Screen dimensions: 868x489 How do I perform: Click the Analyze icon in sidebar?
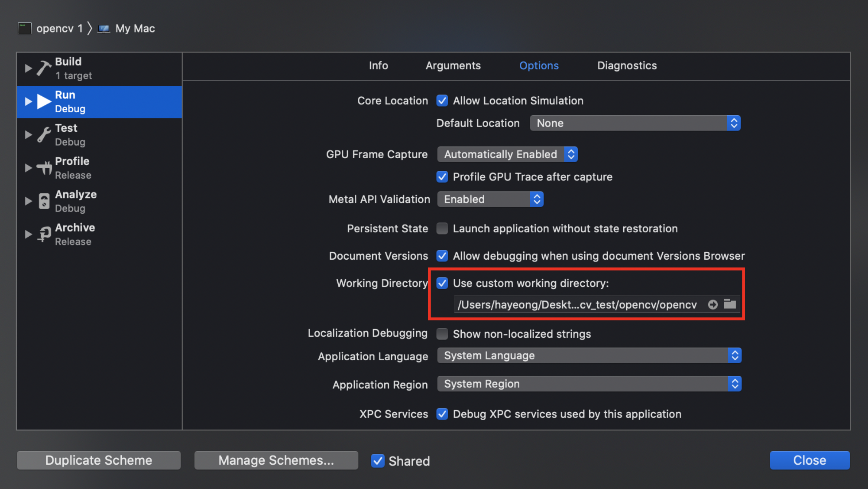coord(44,201)
